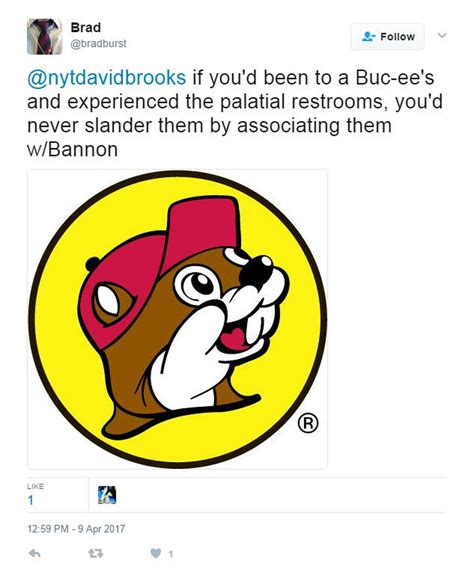Open the 12:59 PM - 9 Apr 2017 timestamp
The image size is (474, 581).
click(x=76, y=529)
